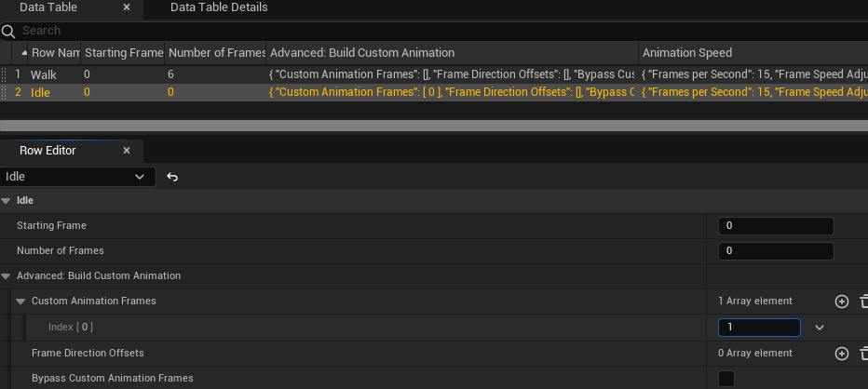Click the Starting Frame value field
This screenshot has height=389, width=868.
[776, 225]
